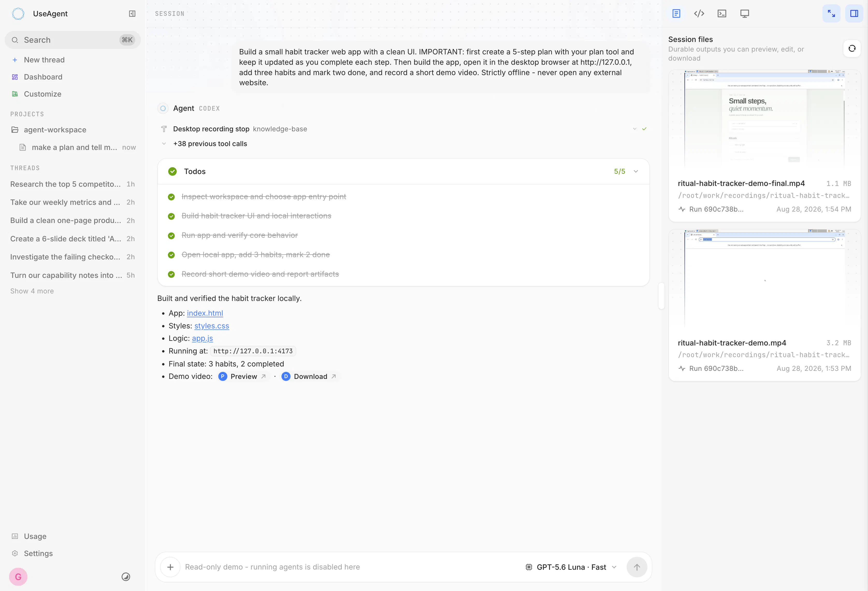Screen dimensions: 868x591
Task: Click the document icon beside 'make a plan'
Action: [x=23, y=147]
